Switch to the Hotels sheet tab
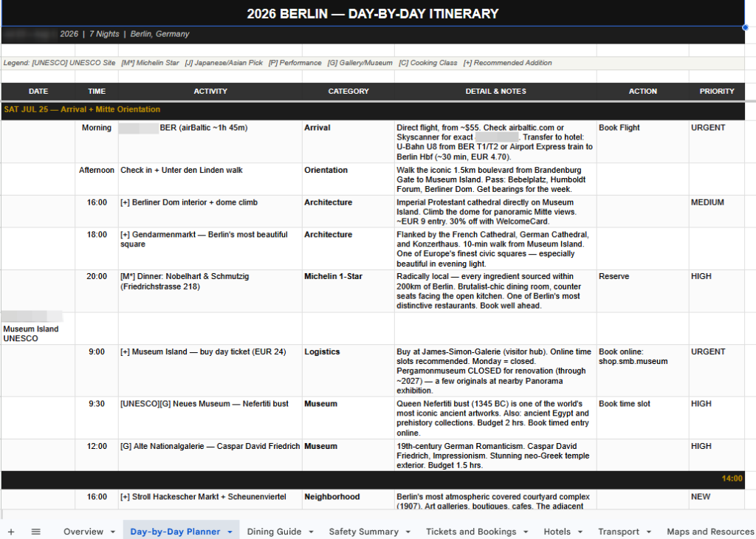Screen dimensions: 756x539 click(557, 532)
